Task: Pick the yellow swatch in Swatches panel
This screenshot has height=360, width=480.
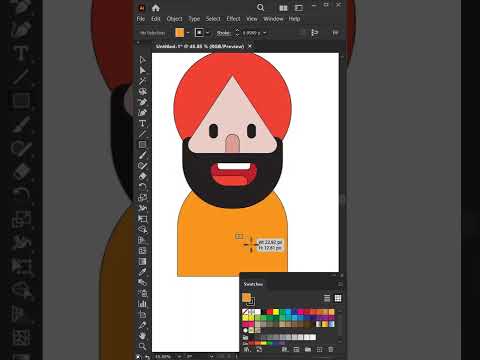Action: click(276, 312)
